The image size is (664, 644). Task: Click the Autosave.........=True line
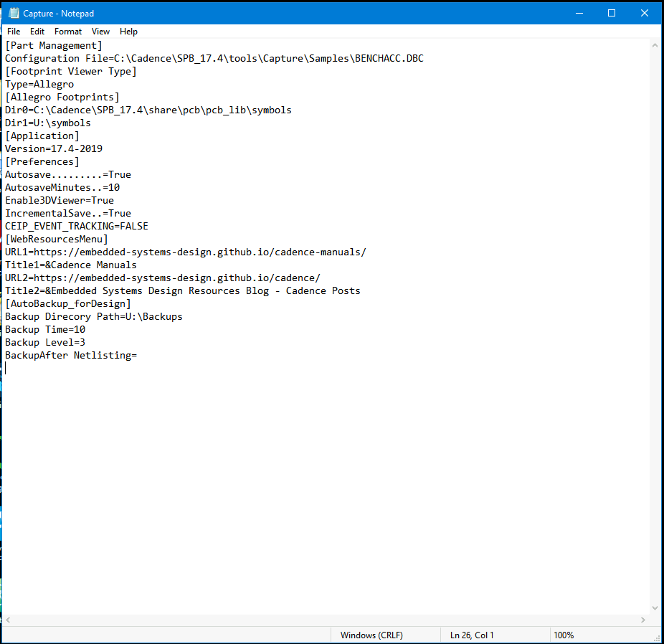pyautogui.click(x=67, y=174)
